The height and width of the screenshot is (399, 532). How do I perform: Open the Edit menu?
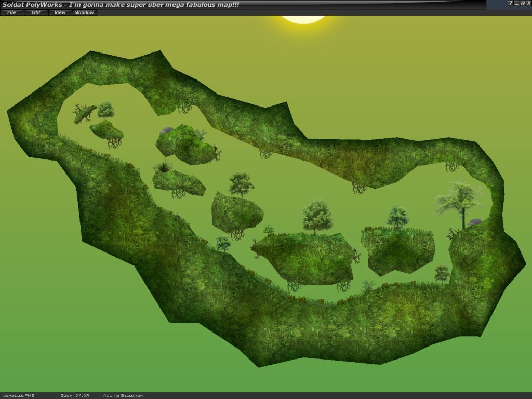tap(36, 12)
